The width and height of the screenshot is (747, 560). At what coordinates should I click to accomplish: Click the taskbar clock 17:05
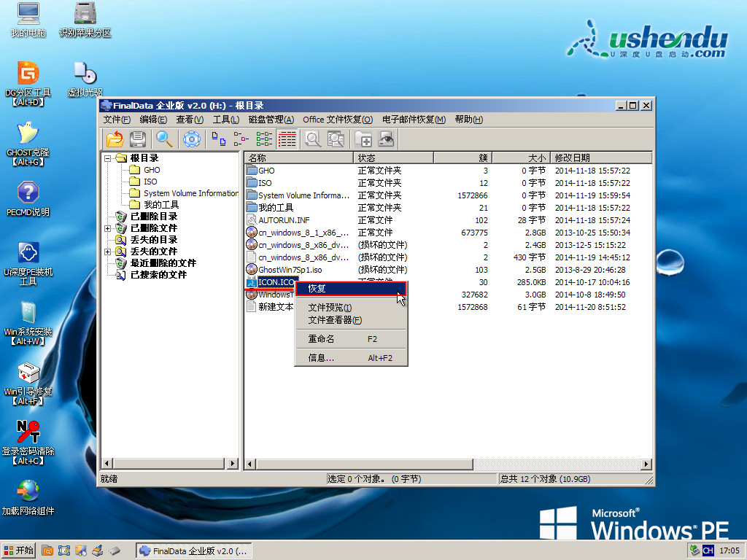pyautogui.click(x=729, y=551)
